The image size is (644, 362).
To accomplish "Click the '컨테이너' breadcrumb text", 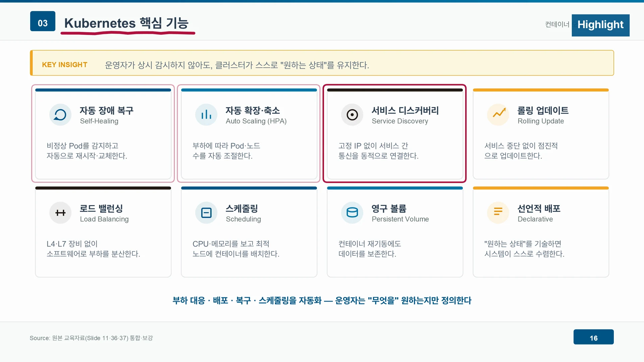I will coord(557,24).
